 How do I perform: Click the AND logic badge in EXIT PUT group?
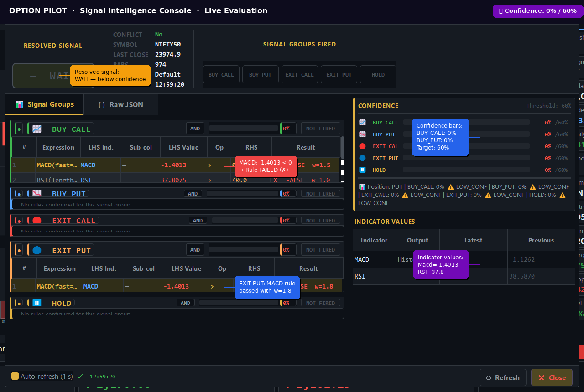(x=195, y=250)
